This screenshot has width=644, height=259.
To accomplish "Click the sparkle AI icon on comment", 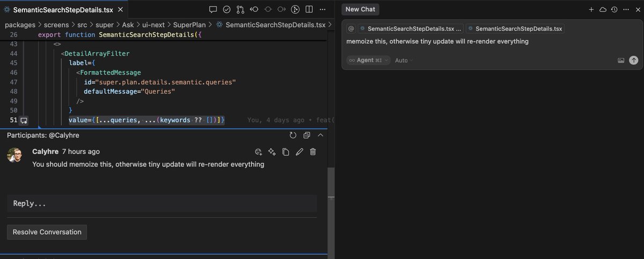I will pos(272,152).
